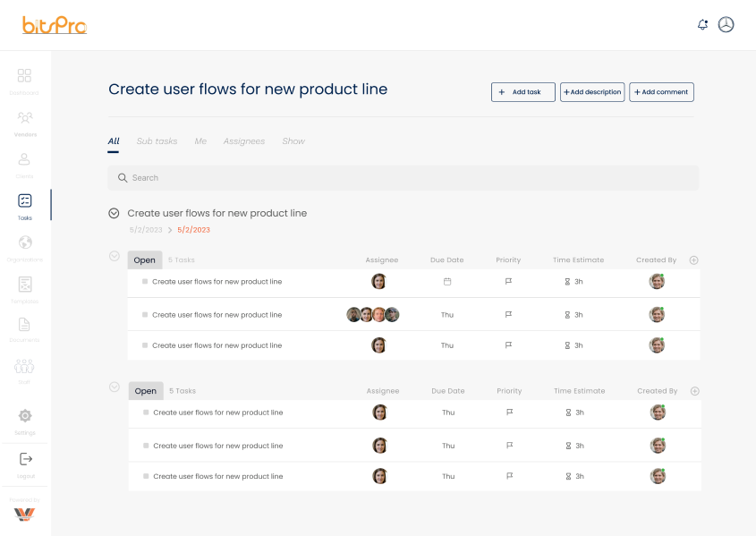
Task: Click the Add description button
Action: [592, 92]
